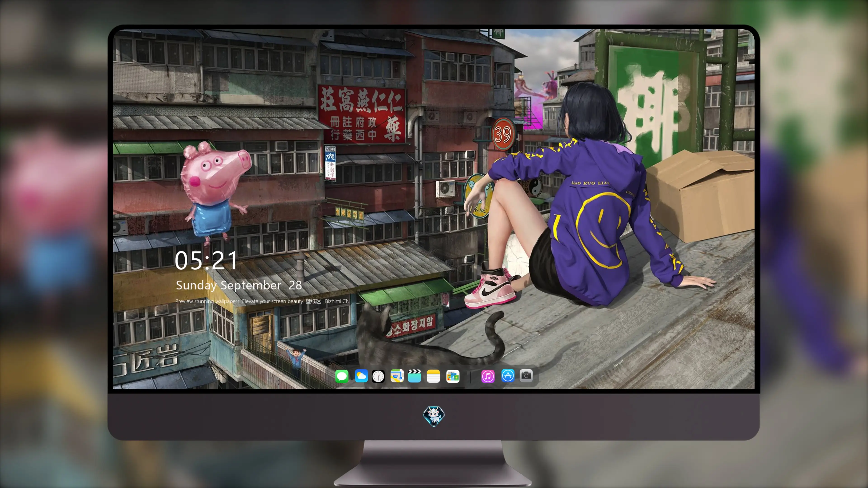Click the cat logo badge on the monitor chin
The height and width of the screenshot is (488, 868).
434,416
